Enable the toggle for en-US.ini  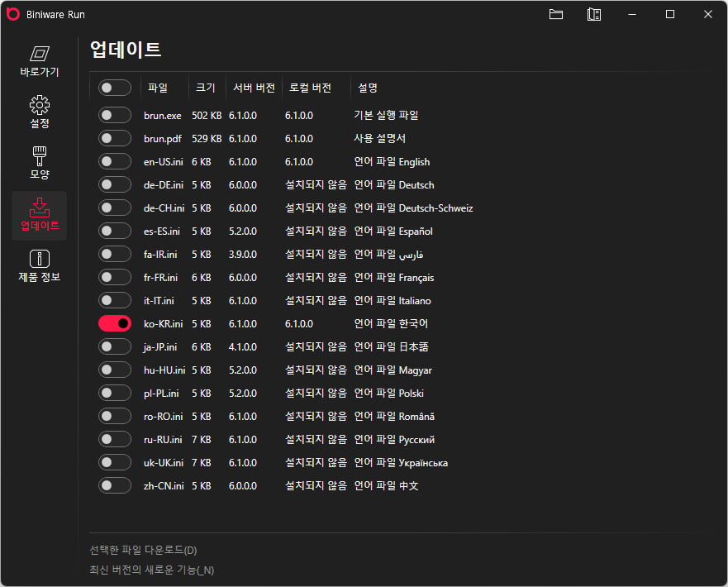pos(115,161)
